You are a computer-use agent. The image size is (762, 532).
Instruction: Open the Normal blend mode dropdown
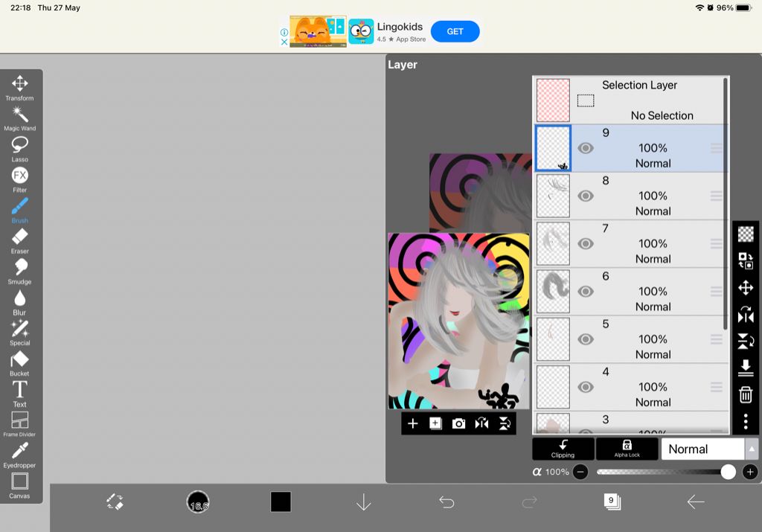click(702, 449)
